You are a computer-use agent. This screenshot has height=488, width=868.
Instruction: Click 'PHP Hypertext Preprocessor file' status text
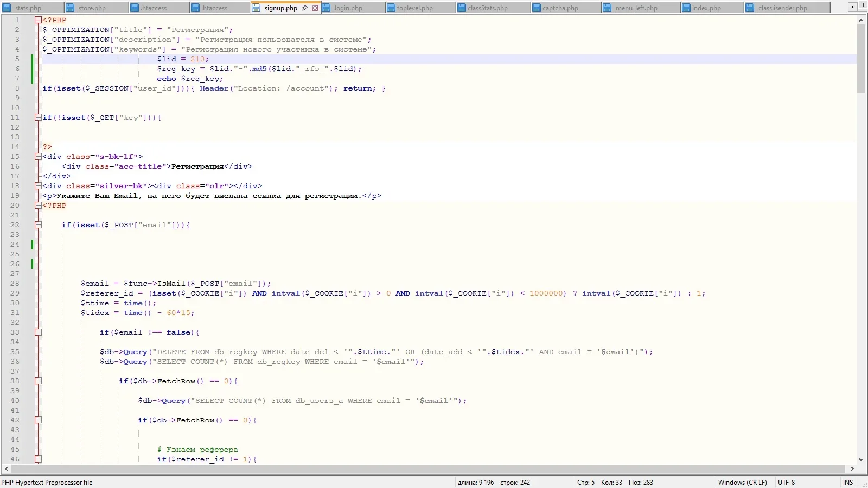click(47, 483)
